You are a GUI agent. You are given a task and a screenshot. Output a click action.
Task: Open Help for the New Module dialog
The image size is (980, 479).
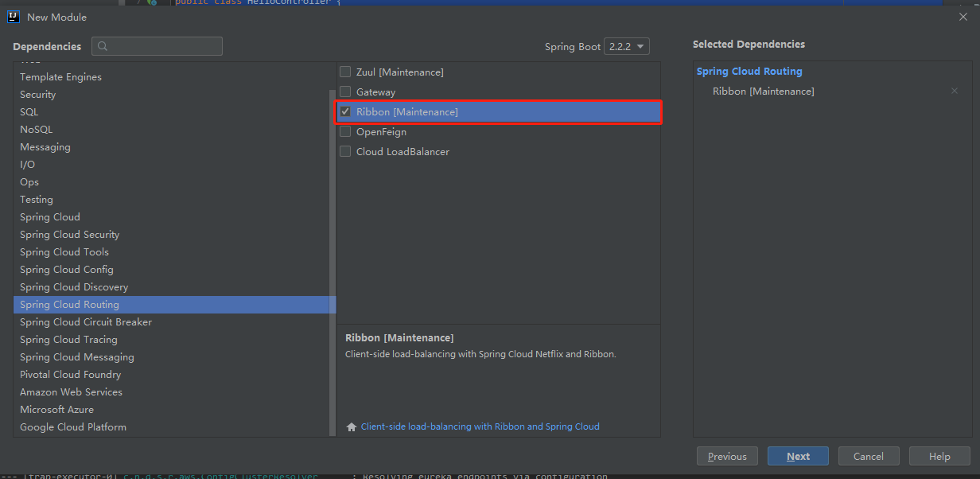pyautogui.click(x=939, y=456)
